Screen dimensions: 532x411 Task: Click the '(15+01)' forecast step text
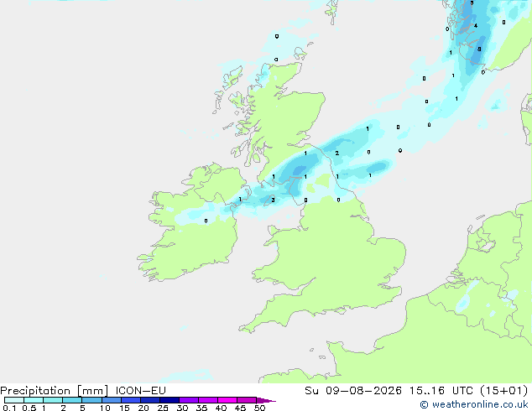click(503, 391)
